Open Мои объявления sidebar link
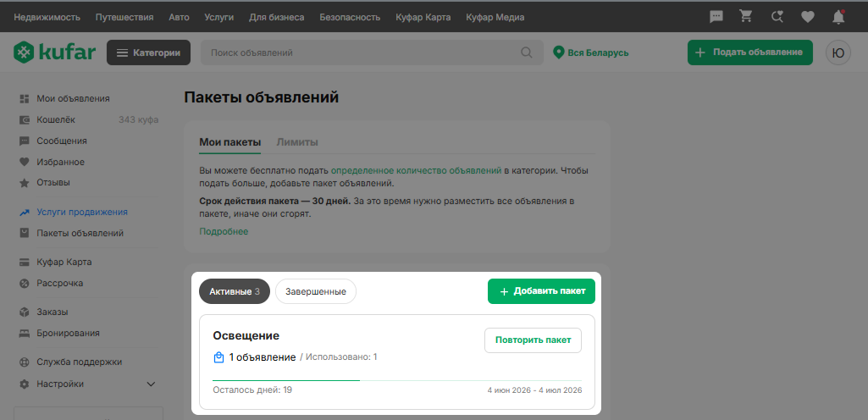Viewport: 868px width, 420px height. pyautogui.click(x=73, y=98)
